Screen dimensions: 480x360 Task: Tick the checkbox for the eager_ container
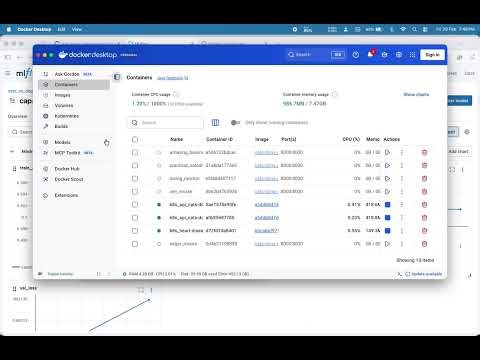coord(135,244)
